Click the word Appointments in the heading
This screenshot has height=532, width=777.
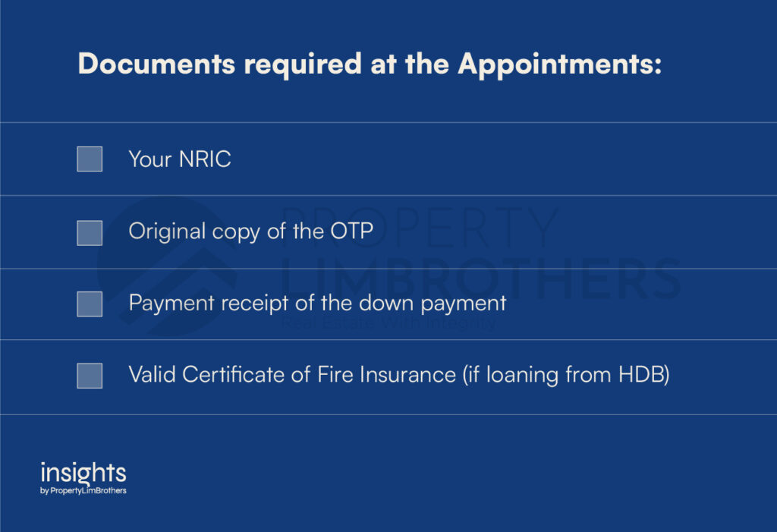tap(560, 65)
